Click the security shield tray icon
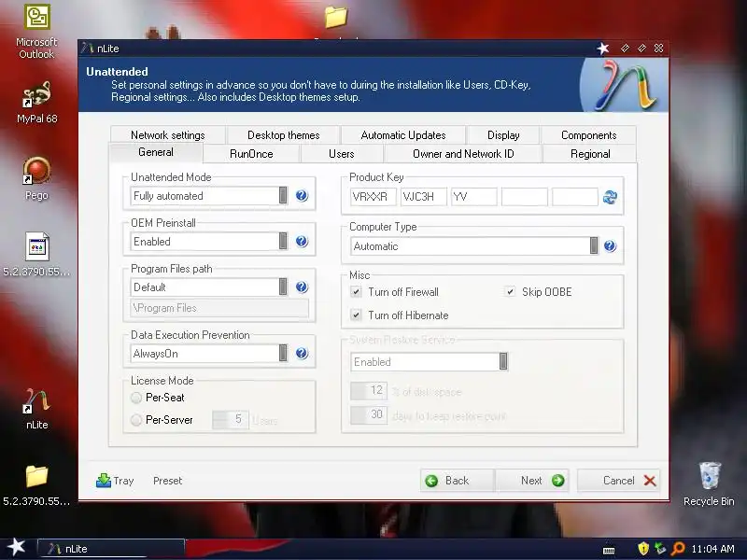The width and height of the screenshot is (747, 560). 643,549
